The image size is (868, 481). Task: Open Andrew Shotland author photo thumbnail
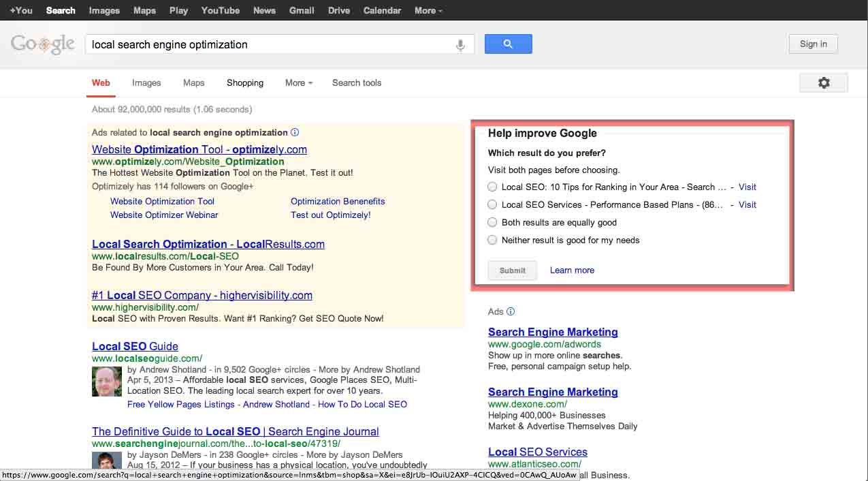coord(107,382)
